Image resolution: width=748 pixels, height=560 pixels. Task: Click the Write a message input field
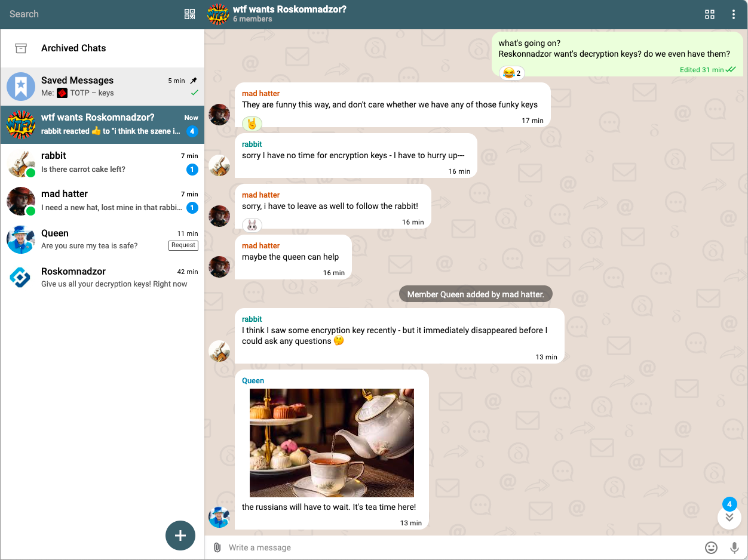tap(460, 547)
